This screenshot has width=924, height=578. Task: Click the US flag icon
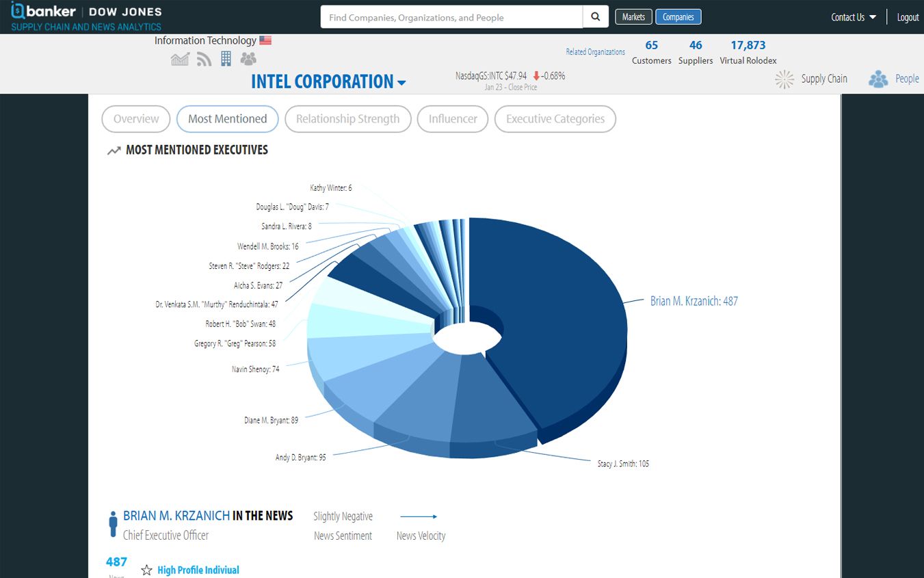[265, 40]
